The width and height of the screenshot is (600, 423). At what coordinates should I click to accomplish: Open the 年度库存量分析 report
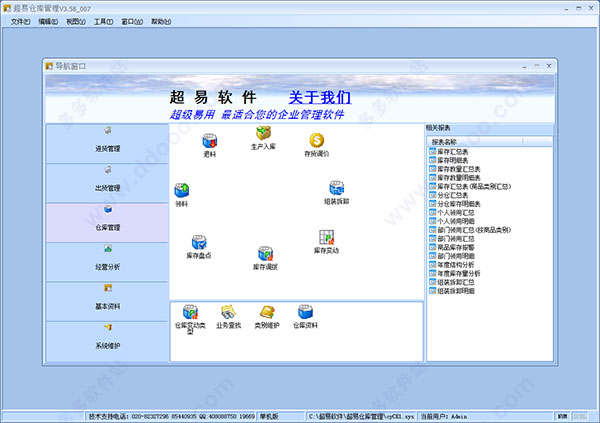pos(455,273)
